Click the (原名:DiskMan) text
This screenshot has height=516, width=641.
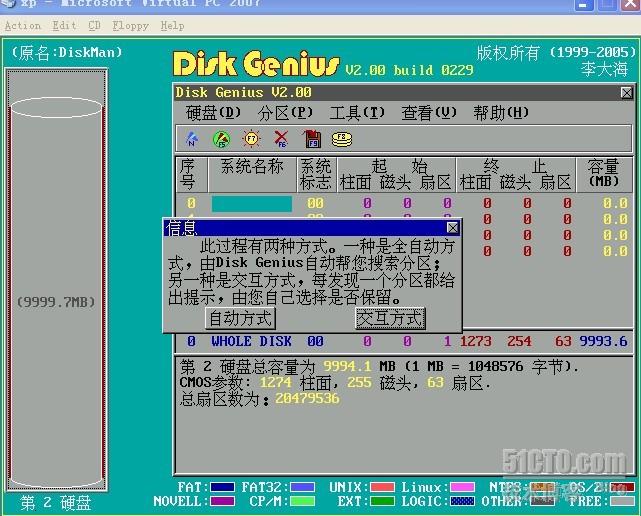point(67,53)
